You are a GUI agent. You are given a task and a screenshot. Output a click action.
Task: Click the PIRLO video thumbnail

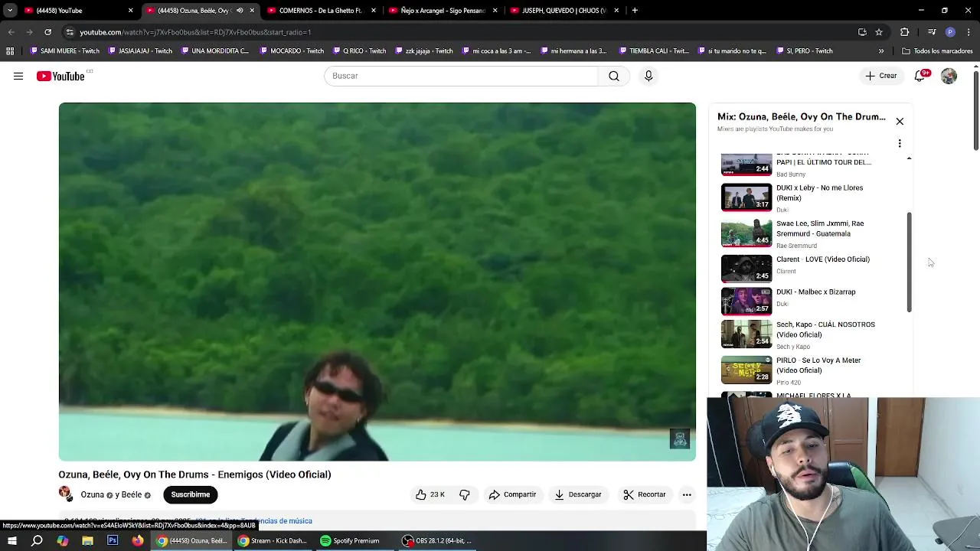[746, 370]
